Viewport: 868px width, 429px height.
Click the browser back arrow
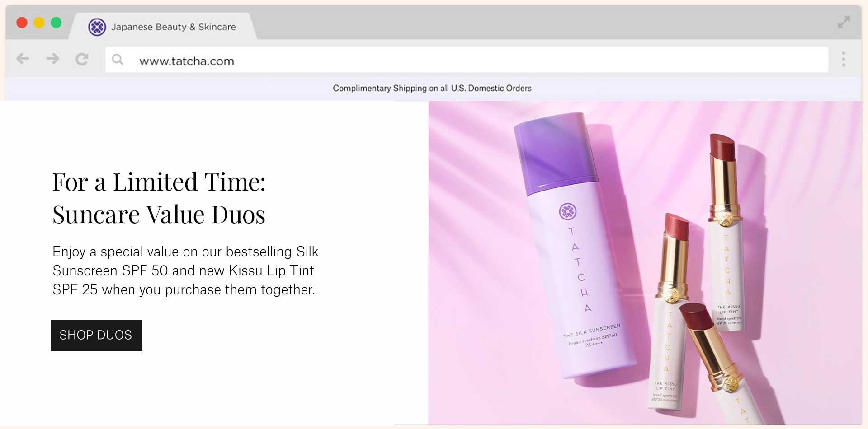(23, 59)
